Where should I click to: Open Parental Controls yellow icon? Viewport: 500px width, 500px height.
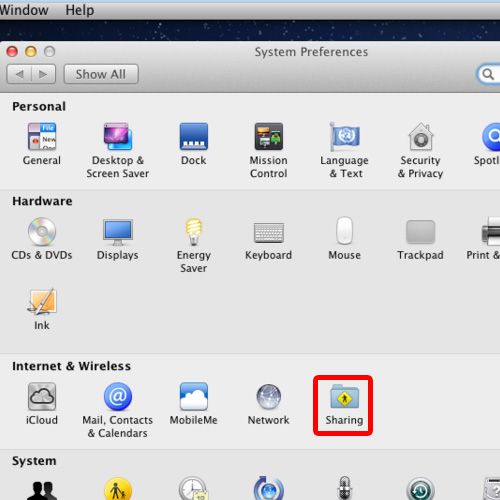click(118, 489)
